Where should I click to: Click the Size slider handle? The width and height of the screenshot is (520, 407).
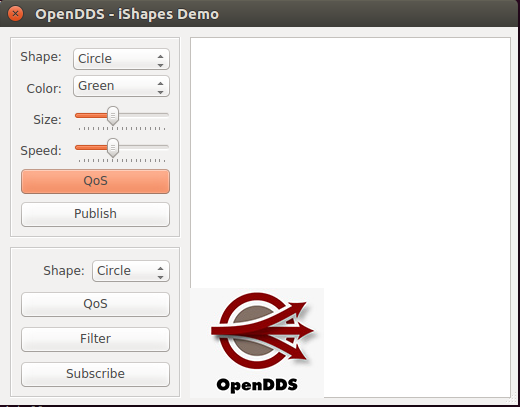113,116
